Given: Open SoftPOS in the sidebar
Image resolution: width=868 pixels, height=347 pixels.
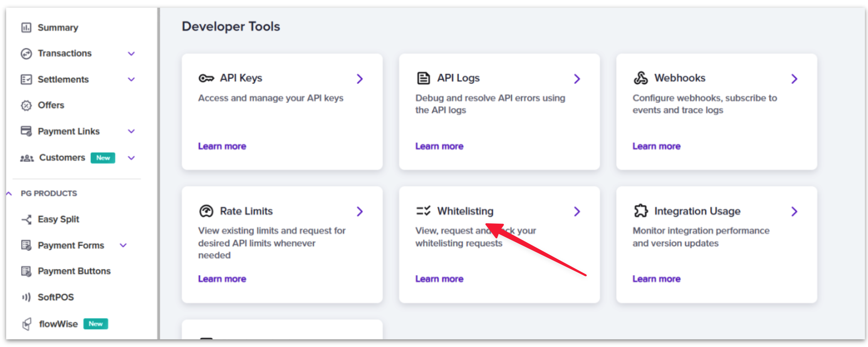Looking at the screenshot, I should point(55,297).
